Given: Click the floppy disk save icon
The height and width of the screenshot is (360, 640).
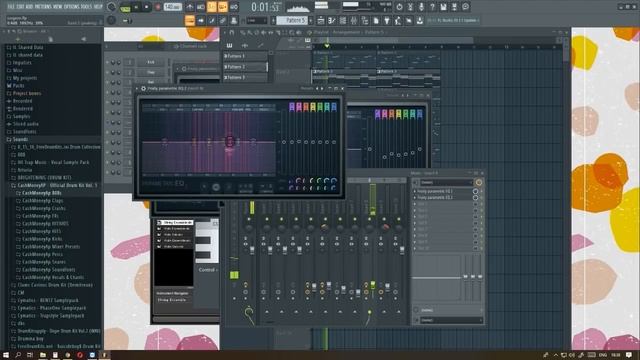Looking at the screenshot, I should (443, 7).
